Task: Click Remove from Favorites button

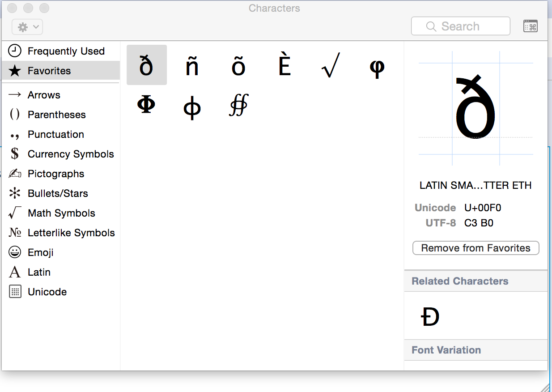Action: click(x=476, y=248)
